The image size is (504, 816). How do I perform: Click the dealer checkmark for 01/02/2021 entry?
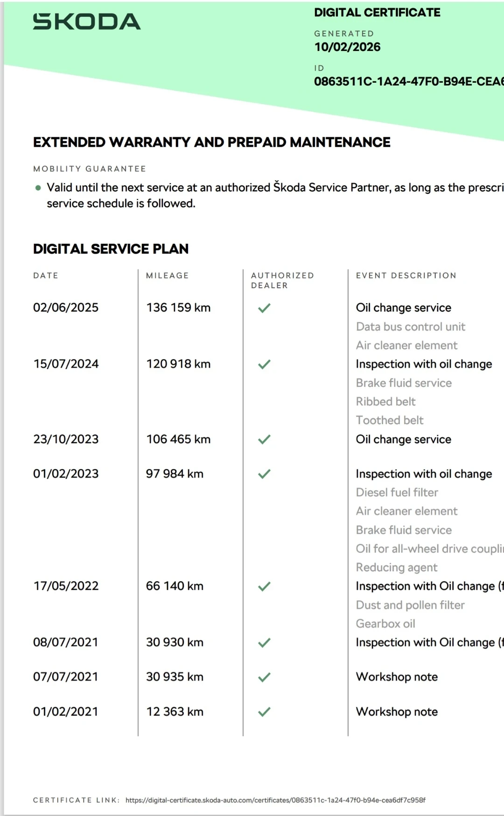click(x=264, y=712)
